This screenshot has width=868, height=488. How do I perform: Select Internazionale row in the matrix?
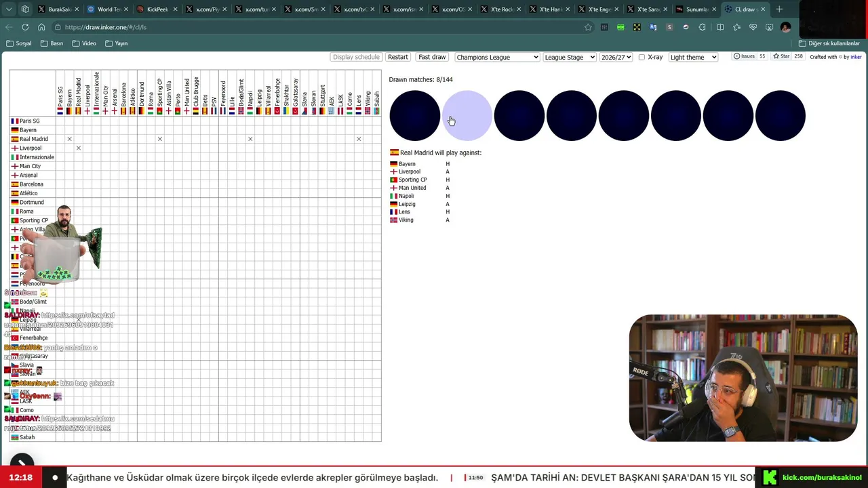coord(33,157)
